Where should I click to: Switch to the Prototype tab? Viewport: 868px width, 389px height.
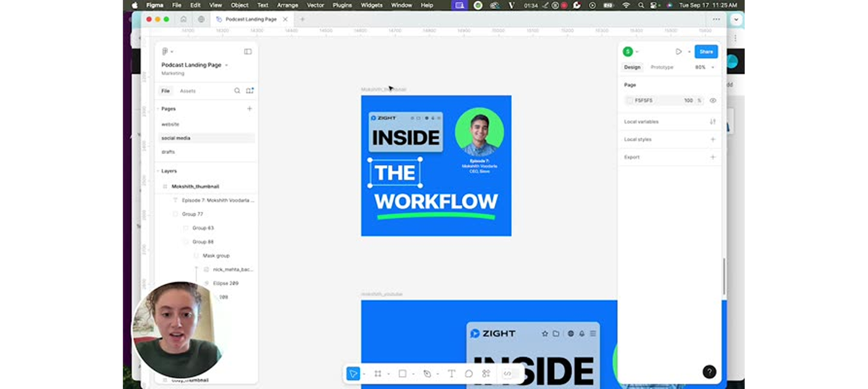pyautogui.click(x=662, y=67)
